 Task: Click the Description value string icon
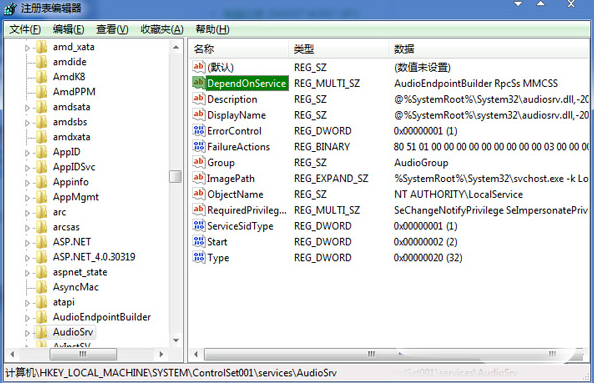pyautogui.click(x=199, y=99)
